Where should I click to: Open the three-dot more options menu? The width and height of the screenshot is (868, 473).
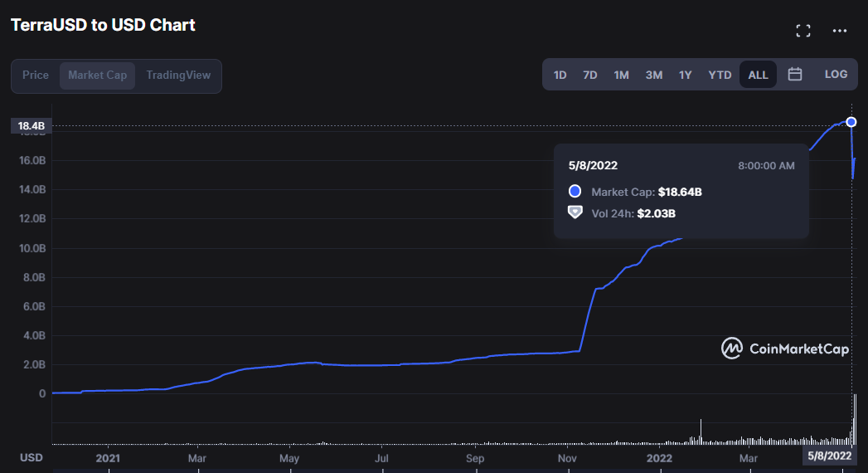(840, 31)
